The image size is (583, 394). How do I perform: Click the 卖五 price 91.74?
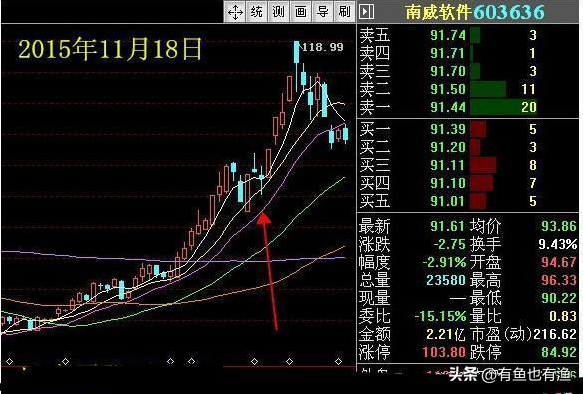448,35
